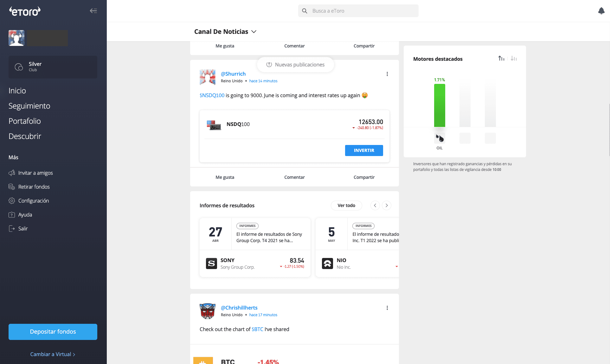The height and width of the screenshot is (364, 610).
Task: Click the NSDQ100 instrument flag icon
Action: tap(214, 125)
